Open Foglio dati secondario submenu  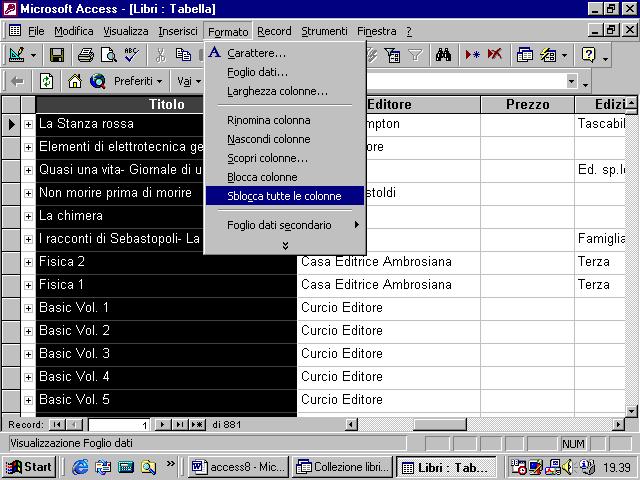tap(285, 225)
